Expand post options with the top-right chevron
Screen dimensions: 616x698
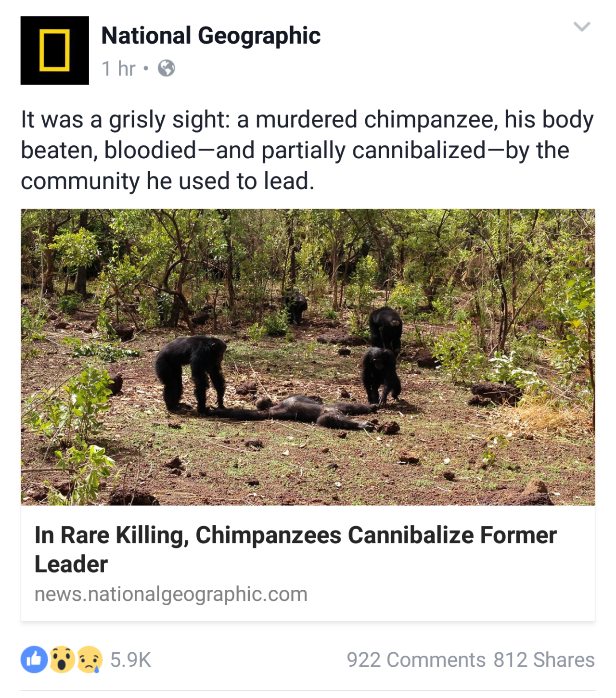pos(582,26)
